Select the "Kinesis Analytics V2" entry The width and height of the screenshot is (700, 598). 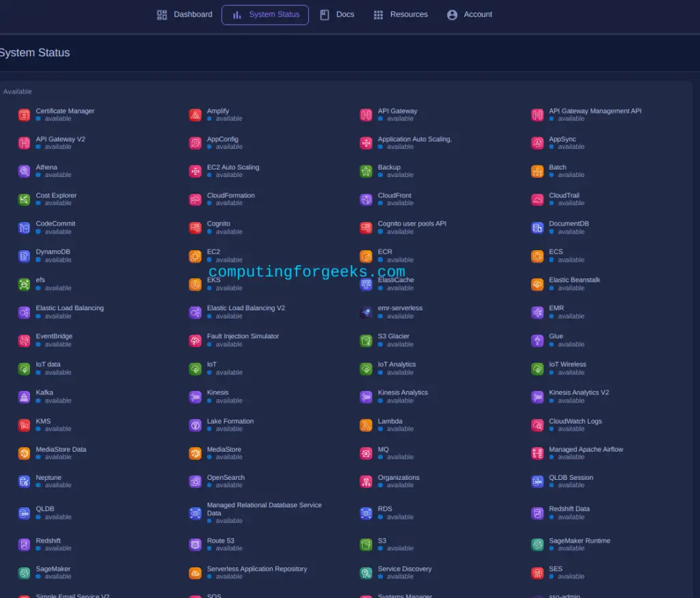click(579, 392)
